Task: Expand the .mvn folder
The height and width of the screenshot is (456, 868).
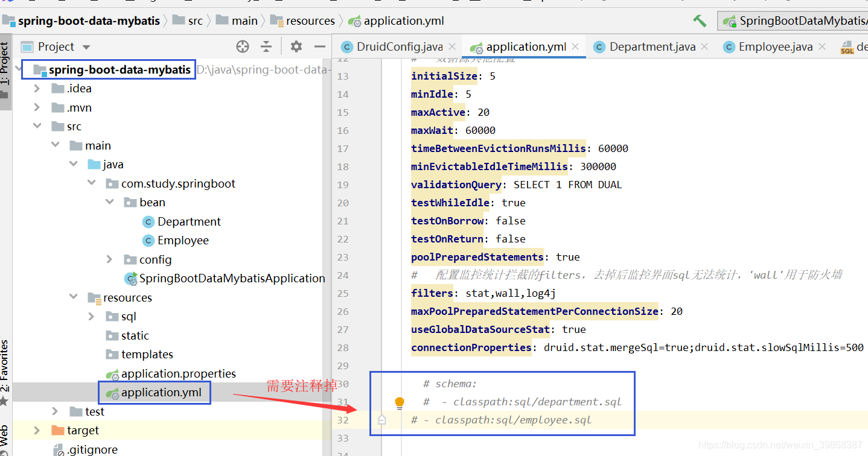Action: [x=37, y=108]
